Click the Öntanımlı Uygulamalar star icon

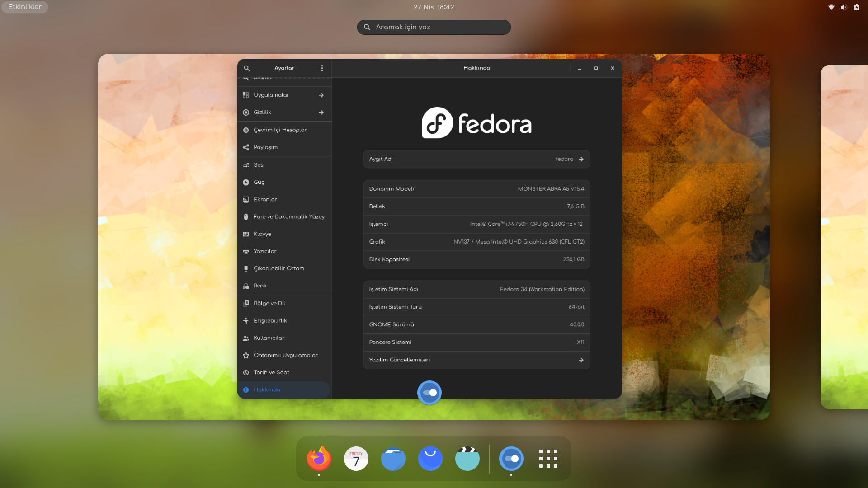coord(246,355)
